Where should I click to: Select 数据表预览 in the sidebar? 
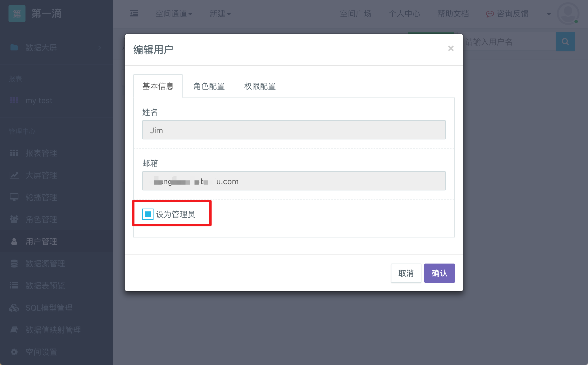pyautogui.click(x=45, y=286)
